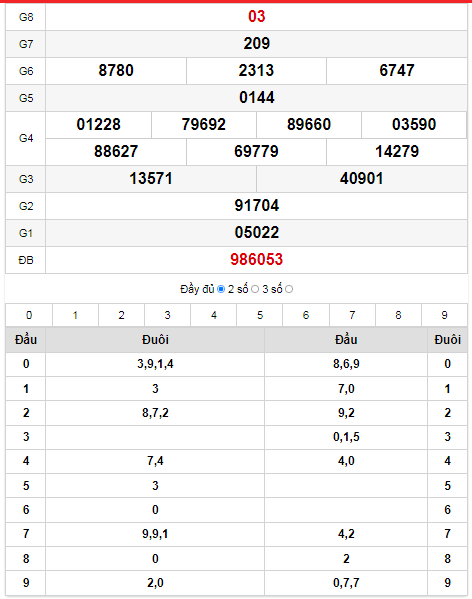
Task: Choose the '3 số' radio option
Action: click(x=289, y=289)
